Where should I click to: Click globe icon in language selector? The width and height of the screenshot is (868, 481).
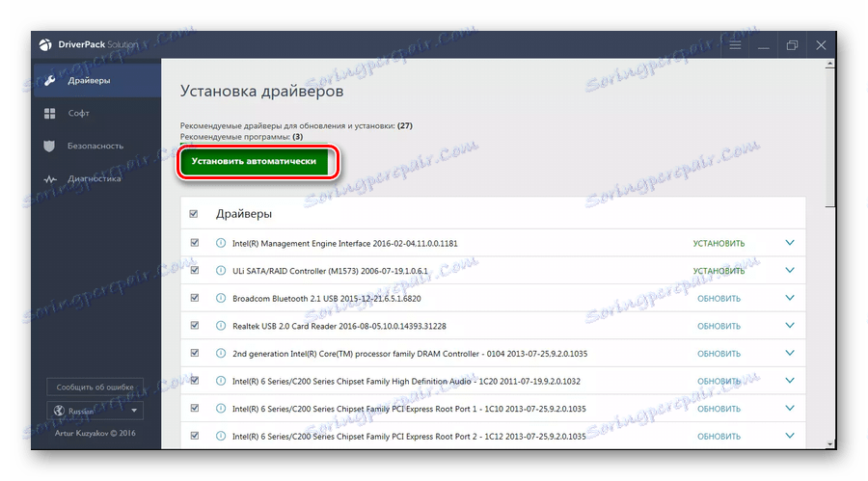click(x=59, y=411)
